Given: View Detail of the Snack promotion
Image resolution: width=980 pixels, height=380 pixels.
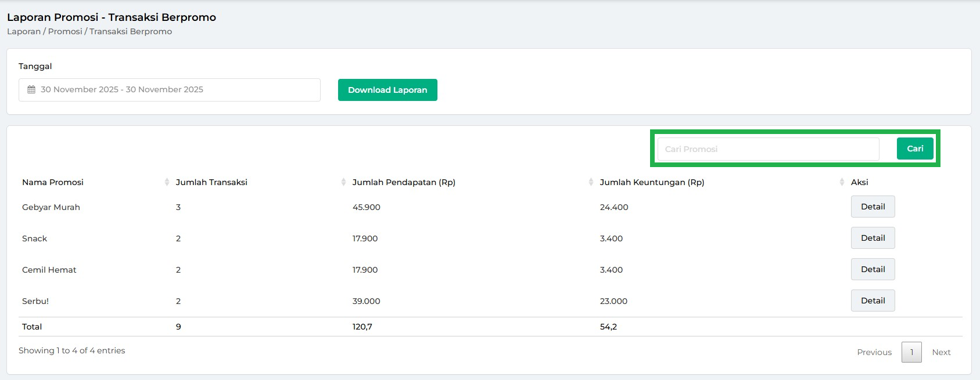Looking at the screenshot, I should tap(873, 238).
